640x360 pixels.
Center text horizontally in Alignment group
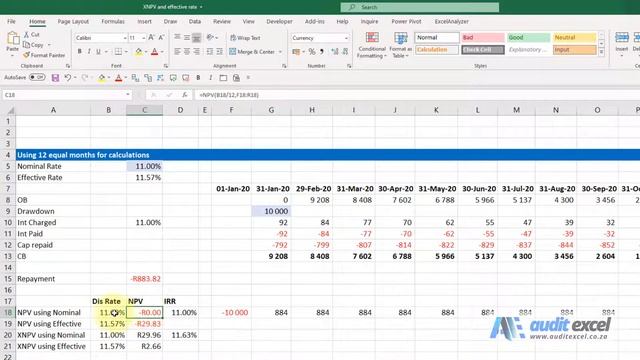click(x=187, y=51)
